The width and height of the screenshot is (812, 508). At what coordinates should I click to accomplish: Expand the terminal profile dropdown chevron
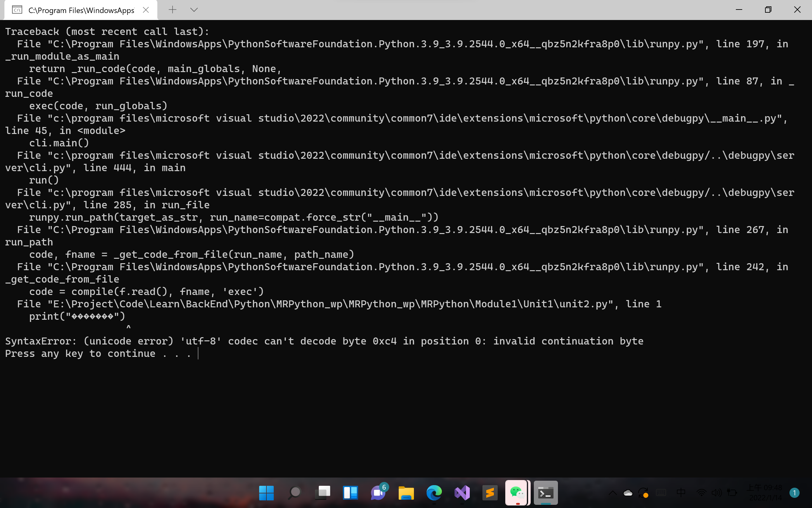pyautogui.click(x=194, y=10)
